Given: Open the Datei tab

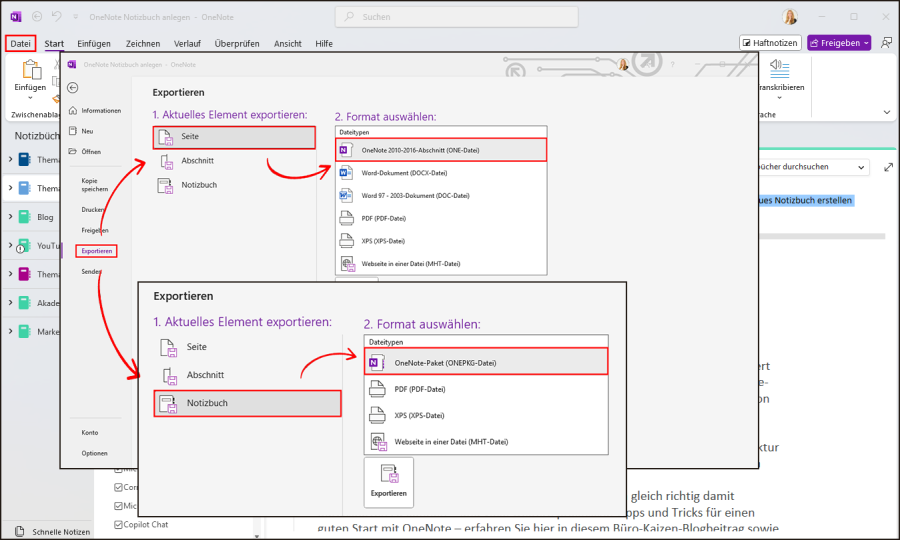Looking at the screenshot, I should [21, 43].
